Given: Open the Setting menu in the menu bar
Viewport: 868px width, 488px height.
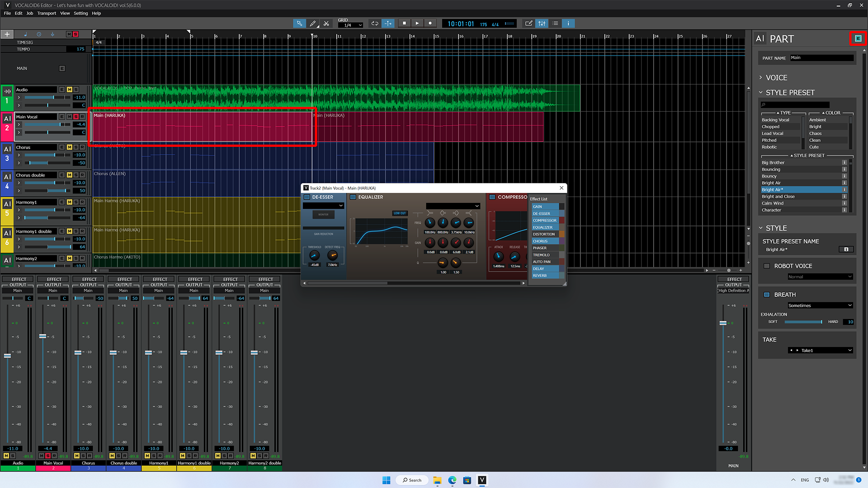Looking at the screenshot, I should click(80, 13).
